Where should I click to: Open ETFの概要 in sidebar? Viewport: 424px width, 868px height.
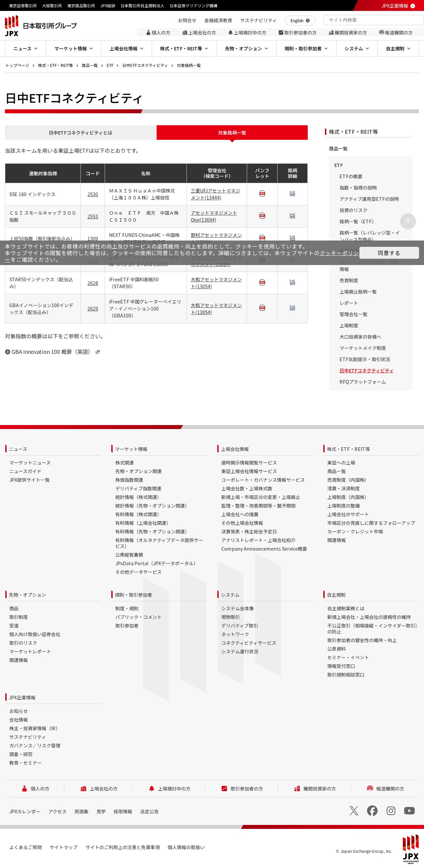[350, 177]
